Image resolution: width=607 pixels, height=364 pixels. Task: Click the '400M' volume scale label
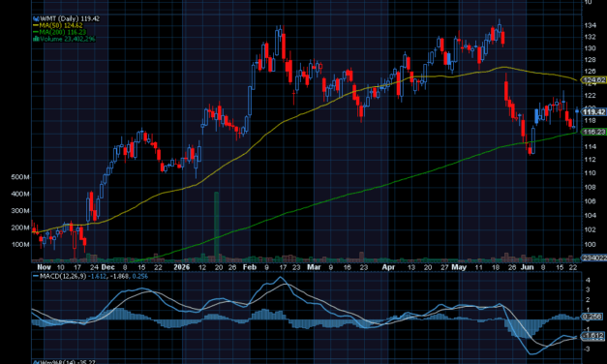click(20, 194)
